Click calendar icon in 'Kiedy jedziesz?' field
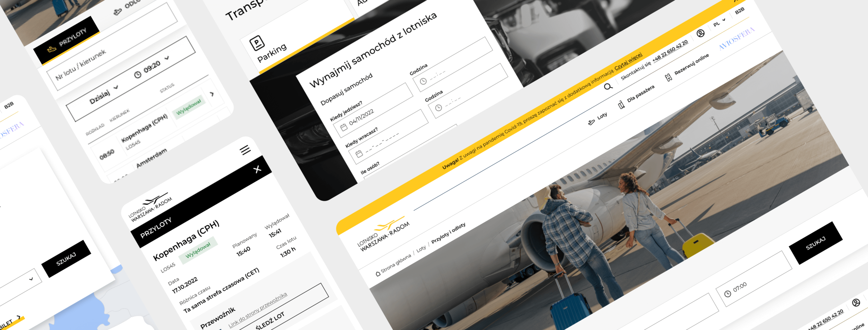 click(344, 128)
